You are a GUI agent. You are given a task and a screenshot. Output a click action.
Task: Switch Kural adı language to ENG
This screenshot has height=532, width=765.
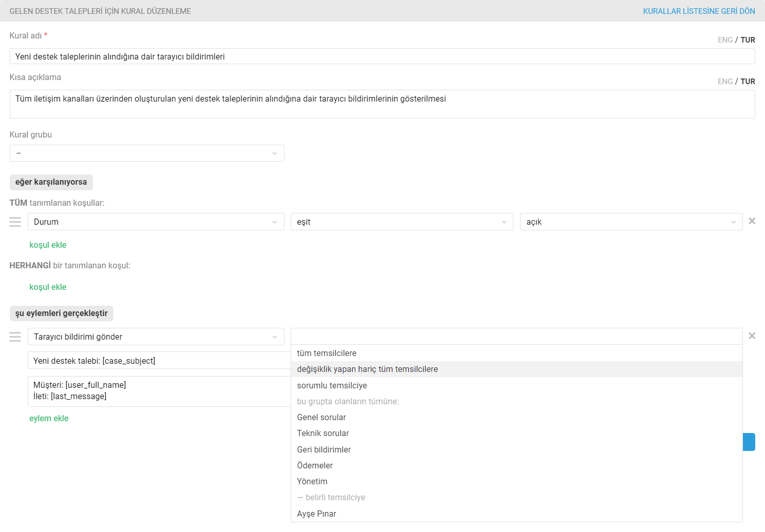point(725,40)
